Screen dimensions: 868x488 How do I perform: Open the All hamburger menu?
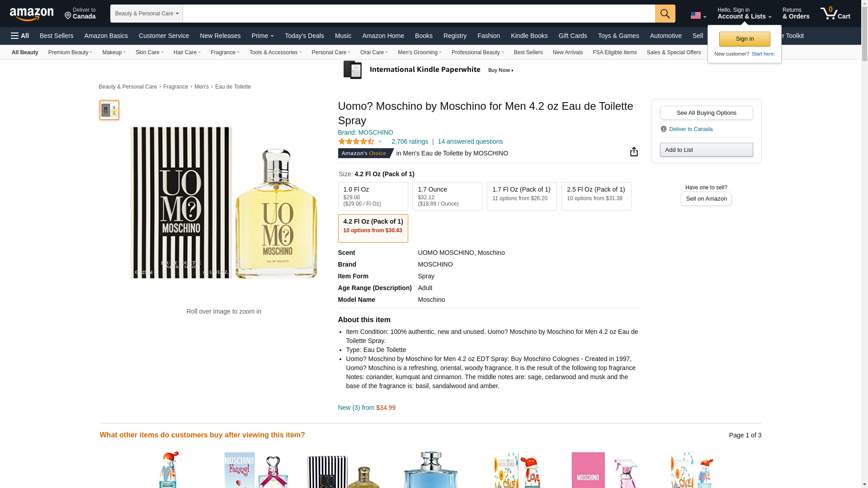(20, 36)
